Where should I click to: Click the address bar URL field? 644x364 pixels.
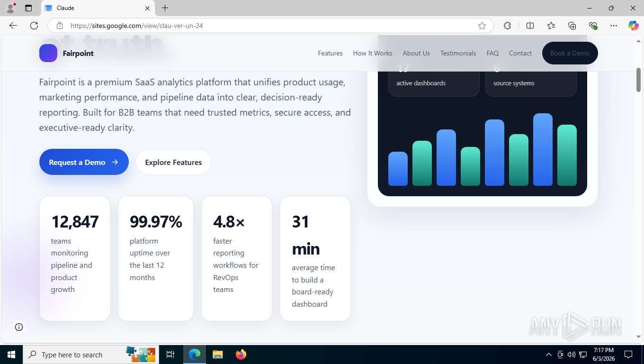270,26
